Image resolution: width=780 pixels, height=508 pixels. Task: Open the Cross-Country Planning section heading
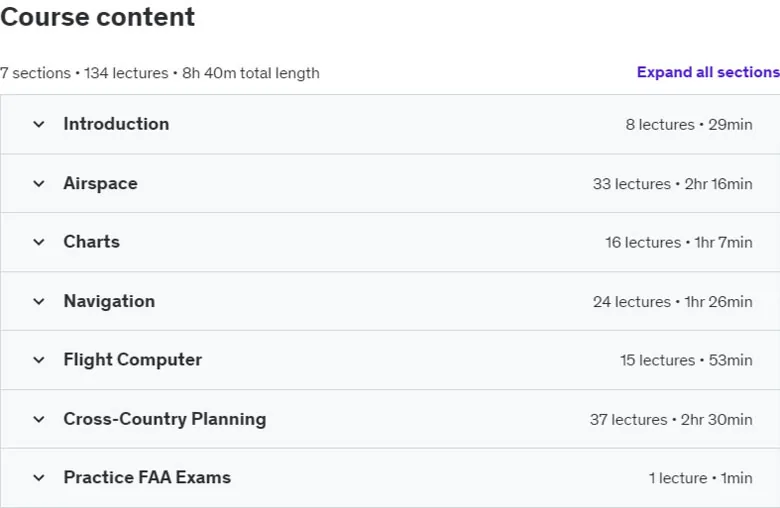(165, 419)
